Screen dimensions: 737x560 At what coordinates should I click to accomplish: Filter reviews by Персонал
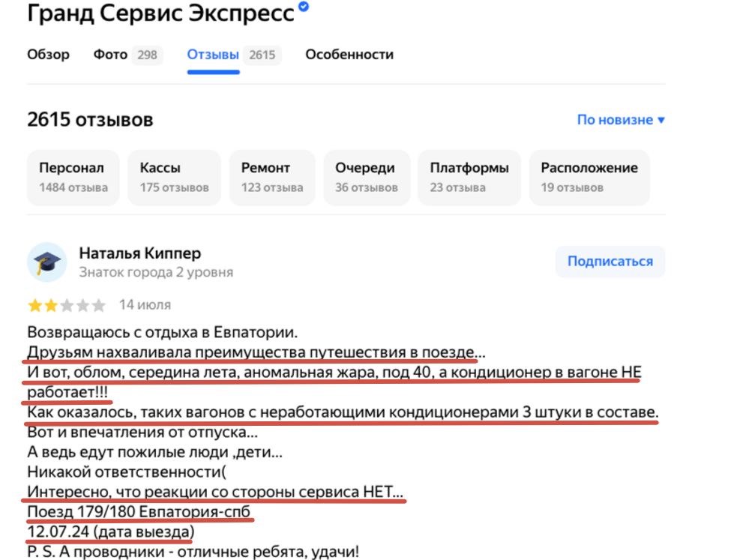coord(73,177)
